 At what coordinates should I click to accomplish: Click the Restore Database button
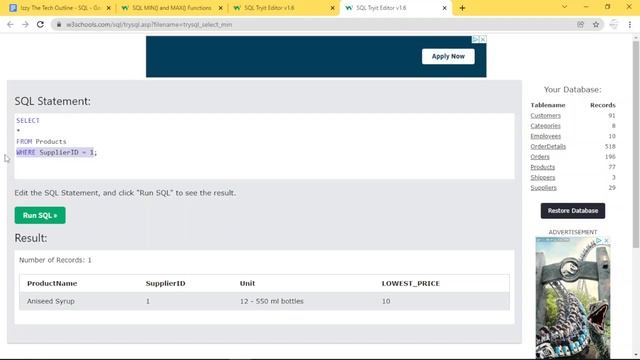[x=573, y=211]
